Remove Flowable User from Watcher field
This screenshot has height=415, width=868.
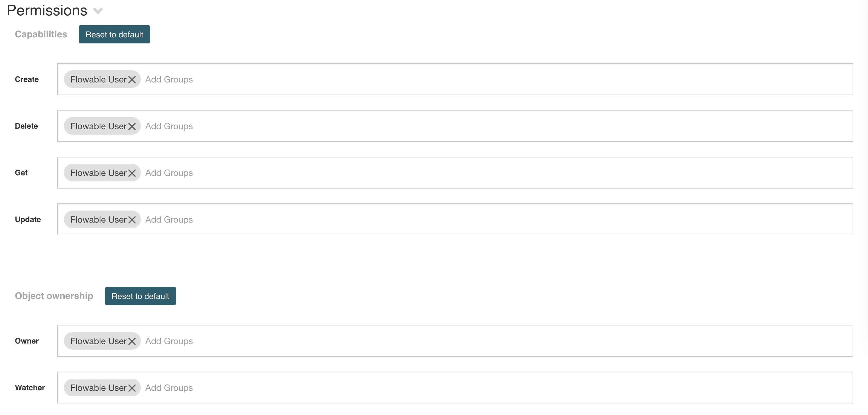tap(132, 388)
